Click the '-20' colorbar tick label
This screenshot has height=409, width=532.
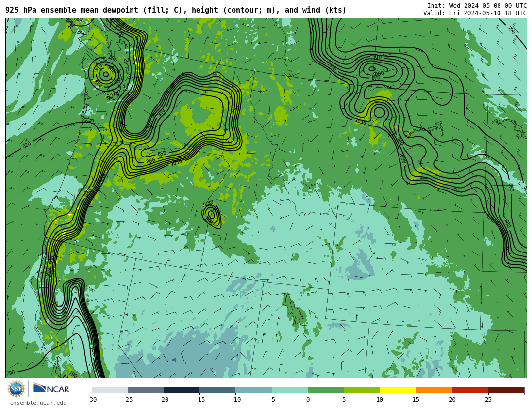click(163, 400)
